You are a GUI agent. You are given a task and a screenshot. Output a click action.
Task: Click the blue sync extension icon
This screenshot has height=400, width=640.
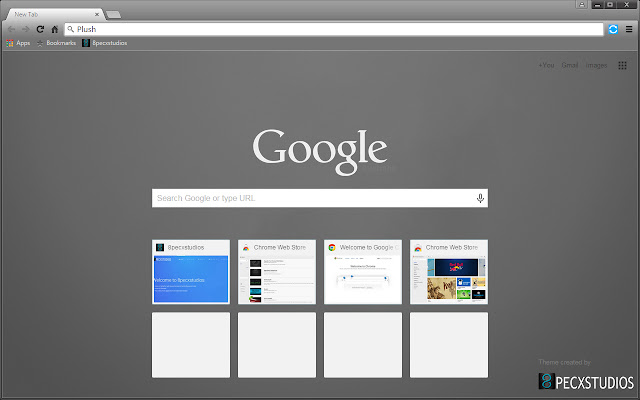(x=613, y=29)
